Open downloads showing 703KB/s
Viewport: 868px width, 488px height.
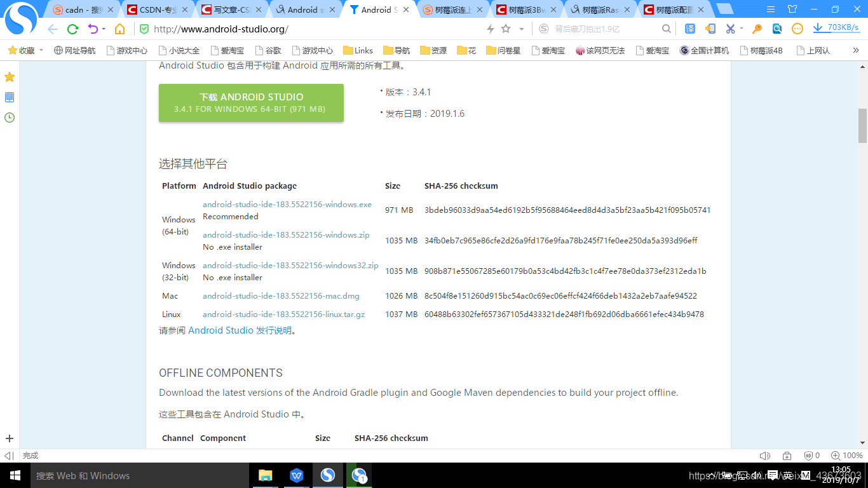coord(836,28)
